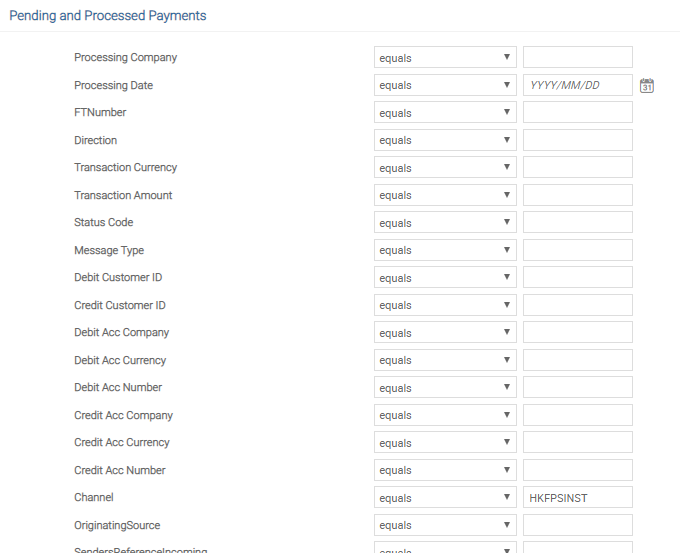680x553 pixels.
Task: Expand the Processing Date operator dropdown
Action: [x=445, y=85]
